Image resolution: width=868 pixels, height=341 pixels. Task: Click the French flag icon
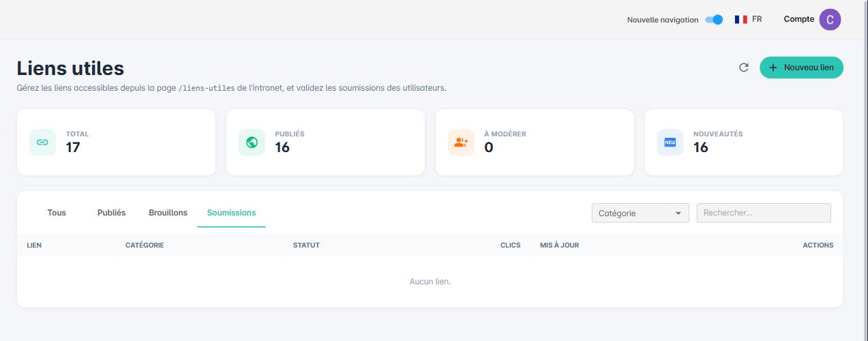[x=741, y=20]
